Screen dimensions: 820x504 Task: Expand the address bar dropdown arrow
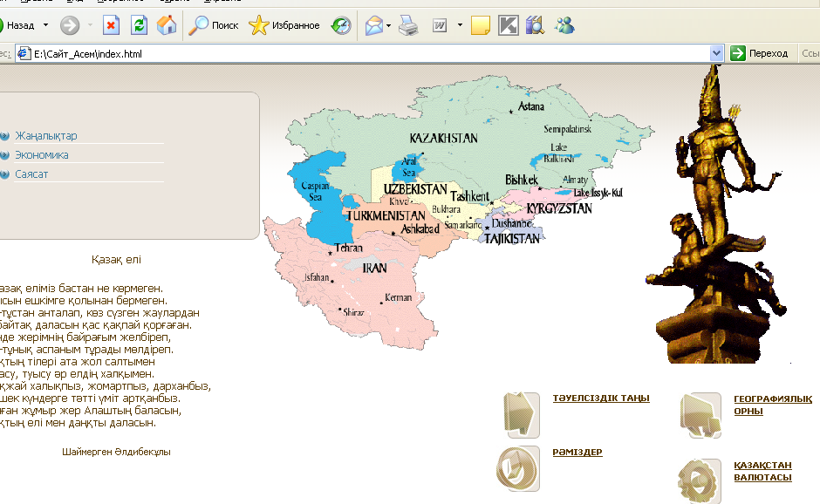click(716, 53)
